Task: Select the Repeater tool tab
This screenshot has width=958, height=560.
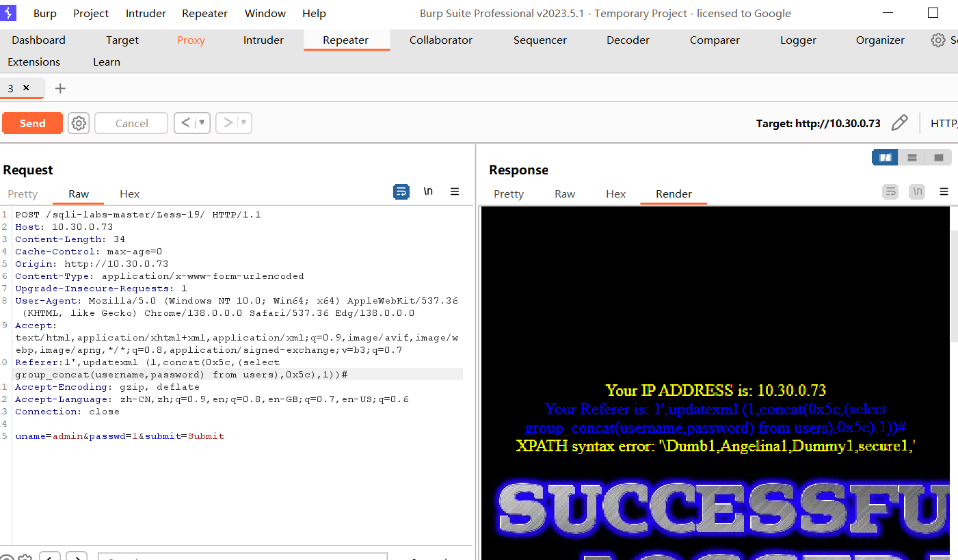Action: point(346,40)
